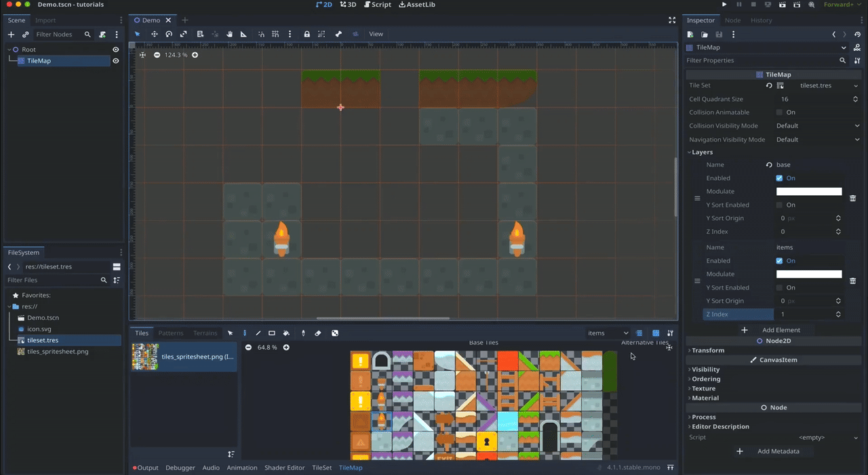Run the current scene clapper icon
This screenshot has height=475, width=868.
(783, 5)
